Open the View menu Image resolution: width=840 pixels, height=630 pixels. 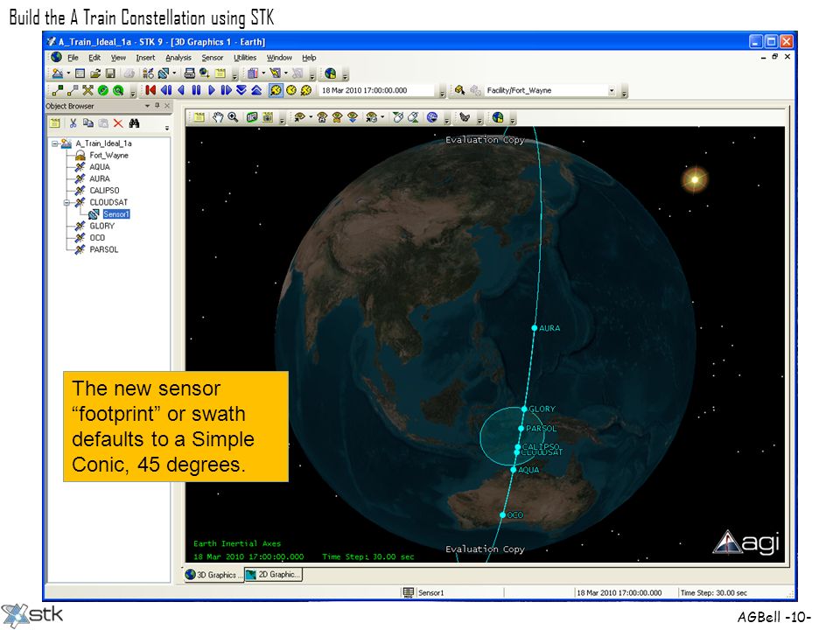[118, 58]
